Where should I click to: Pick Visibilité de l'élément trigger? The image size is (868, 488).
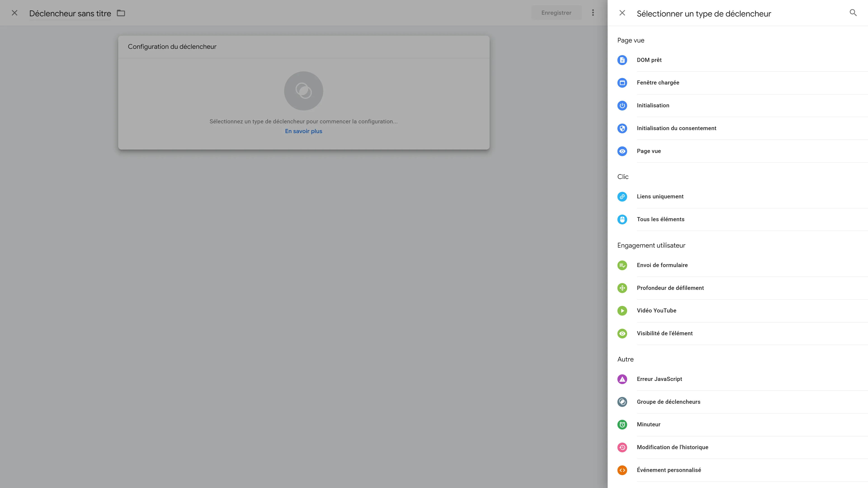[x=742, y=333]
